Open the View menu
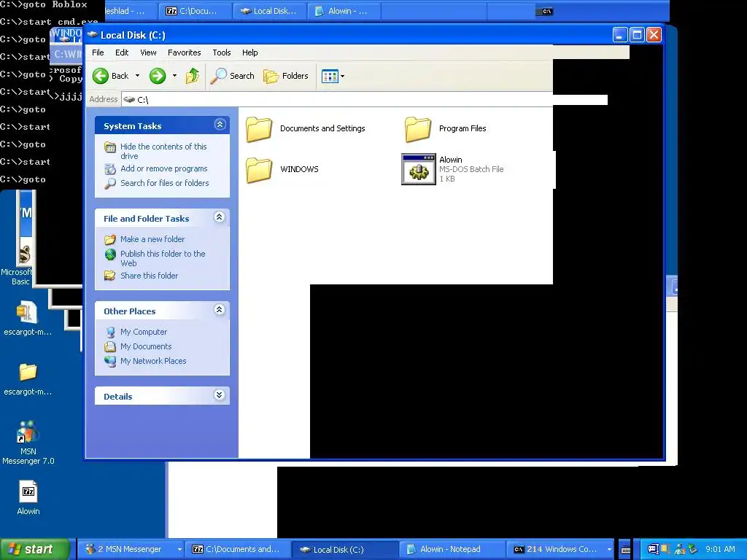This screenshot has height=560, width=747. (148, 52)
